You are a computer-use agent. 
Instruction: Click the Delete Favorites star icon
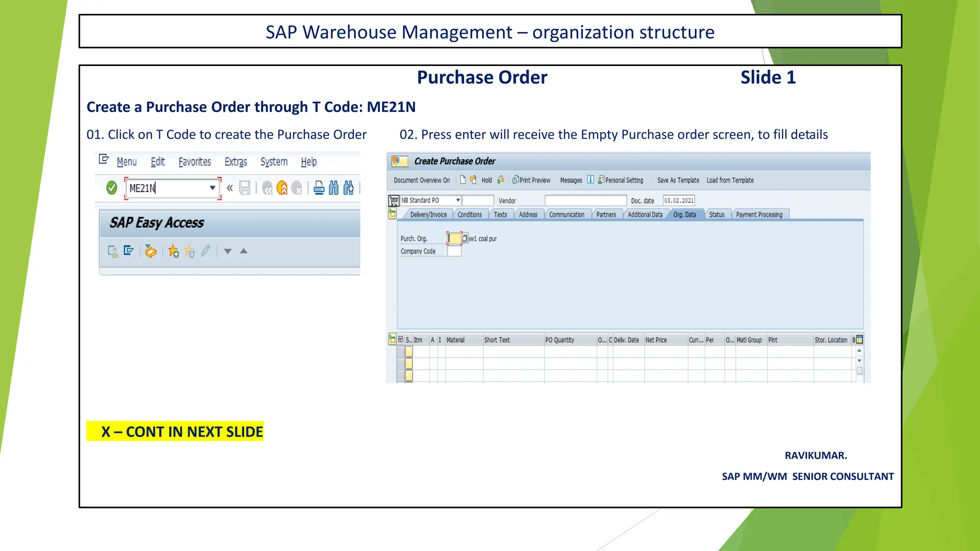click(189, 251)
